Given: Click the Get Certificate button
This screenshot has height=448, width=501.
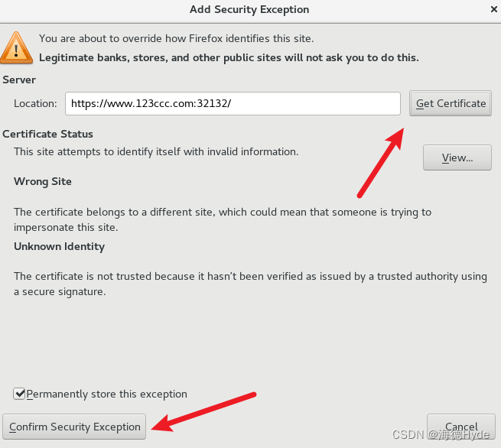Looking at the screenshot, I should point(451,103).
